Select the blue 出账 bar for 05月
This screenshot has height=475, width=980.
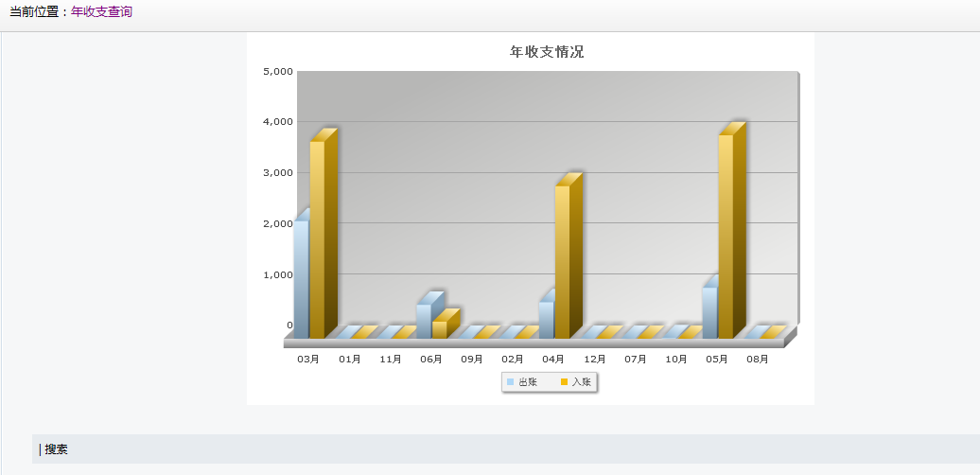coord(709,312)
